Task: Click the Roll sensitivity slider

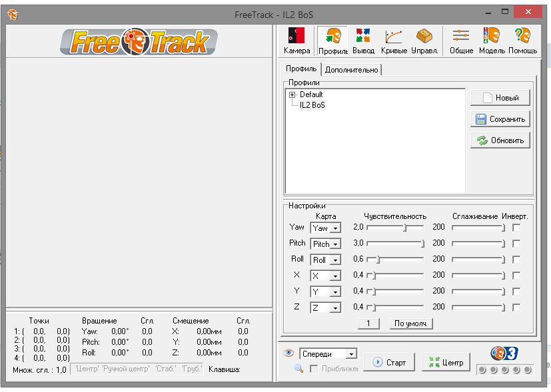Action: click(x=395, y=260)
